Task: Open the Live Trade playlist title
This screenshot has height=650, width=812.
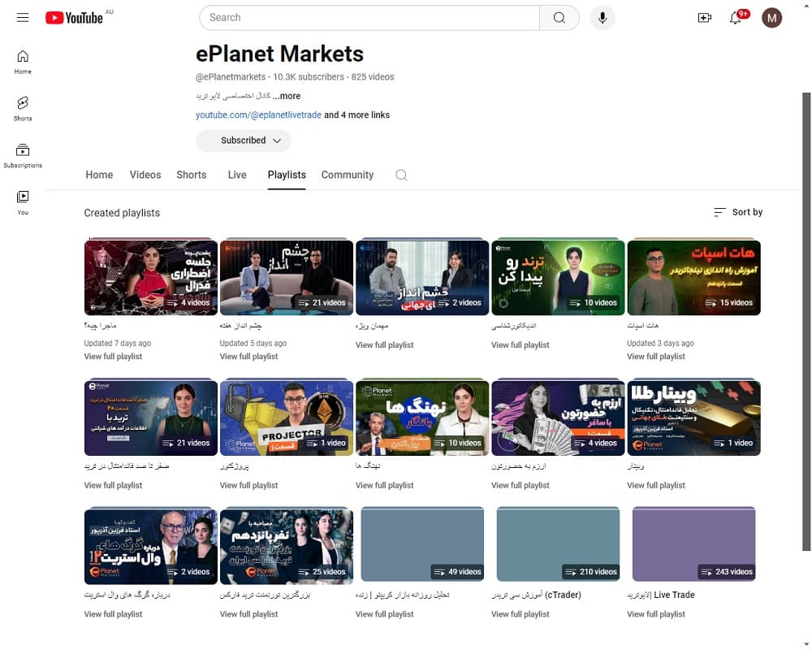Action: click(661, 595)
